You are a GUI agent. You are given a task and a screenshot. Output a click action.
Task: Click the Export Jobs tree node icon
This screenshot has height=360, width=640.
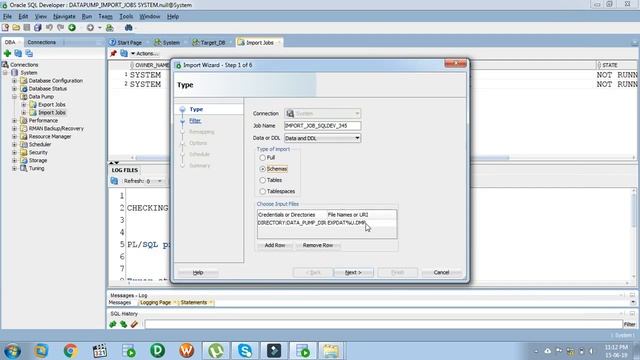coord(33,104)
